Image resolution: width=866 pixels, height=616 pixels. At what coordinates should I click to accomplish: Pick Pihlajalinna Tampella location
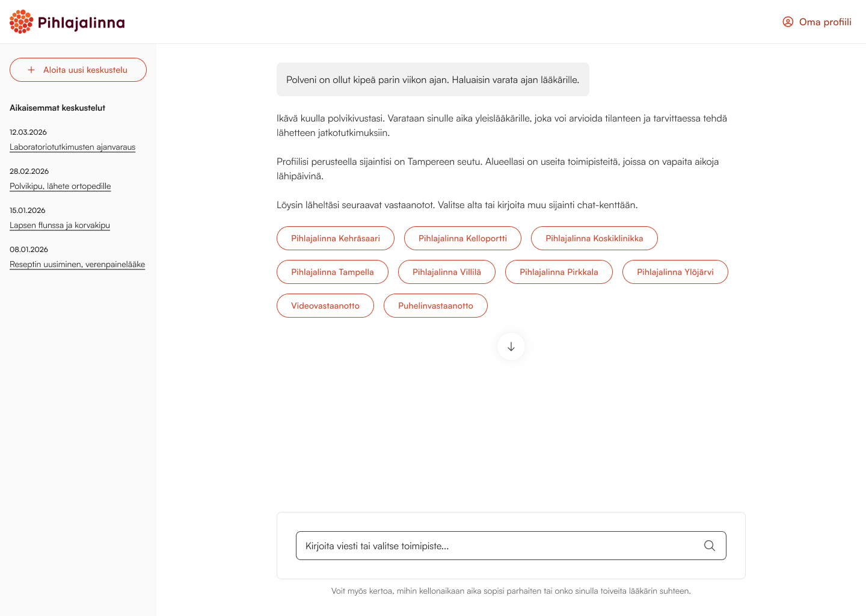333,272
